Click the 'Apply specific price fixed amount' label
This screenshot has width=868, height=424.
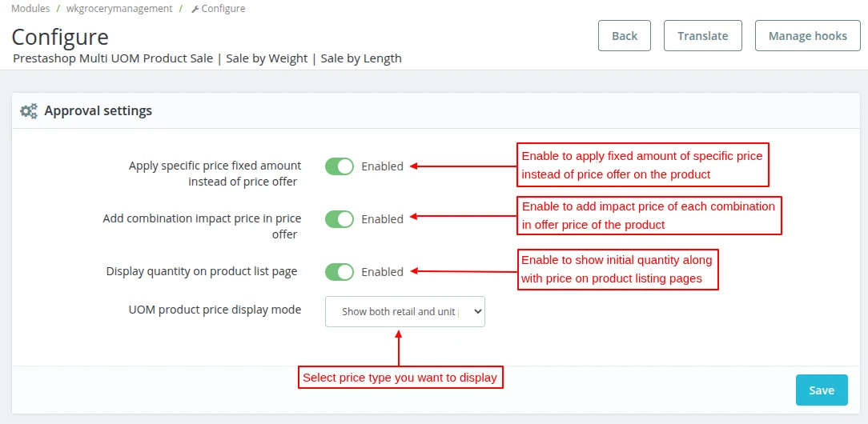pyautogui.click(x=215, y=174)
